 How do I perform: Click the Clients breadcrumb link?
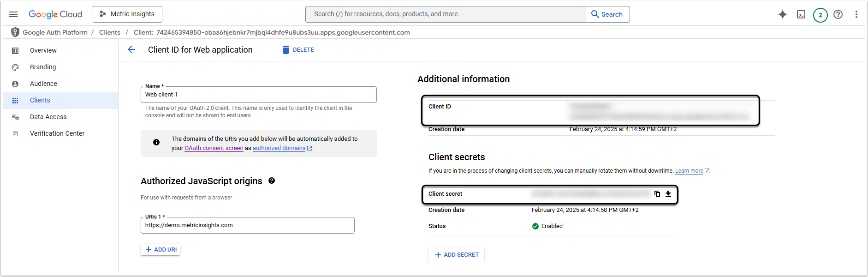(110, 32)
